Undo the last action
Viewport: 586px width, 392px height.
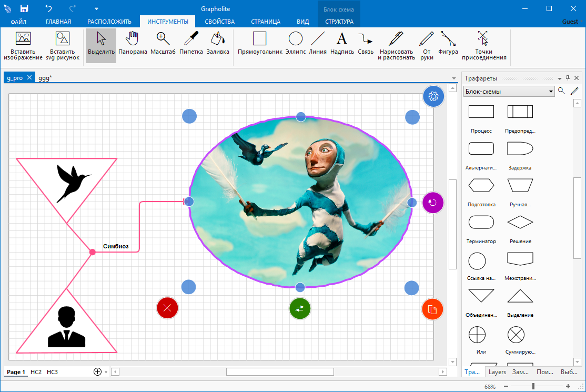(x=48, y=8)
